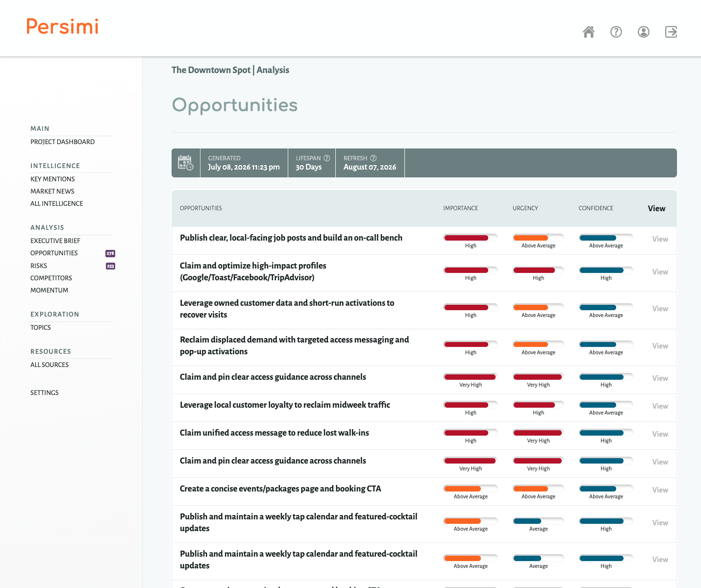This screenshot has height=588, width=701.
Task: Open Risks in sidebar
Action: (39, 266)
